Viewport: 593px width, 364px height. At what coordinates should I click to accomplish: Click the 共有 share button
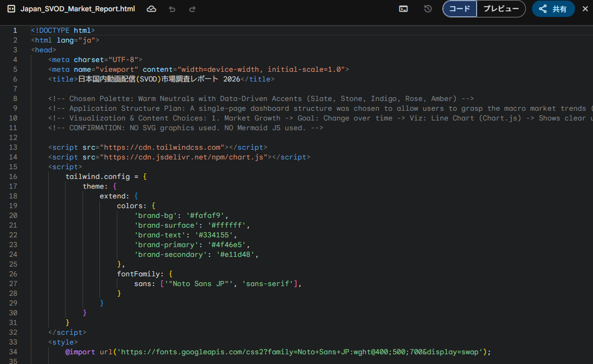553,9
